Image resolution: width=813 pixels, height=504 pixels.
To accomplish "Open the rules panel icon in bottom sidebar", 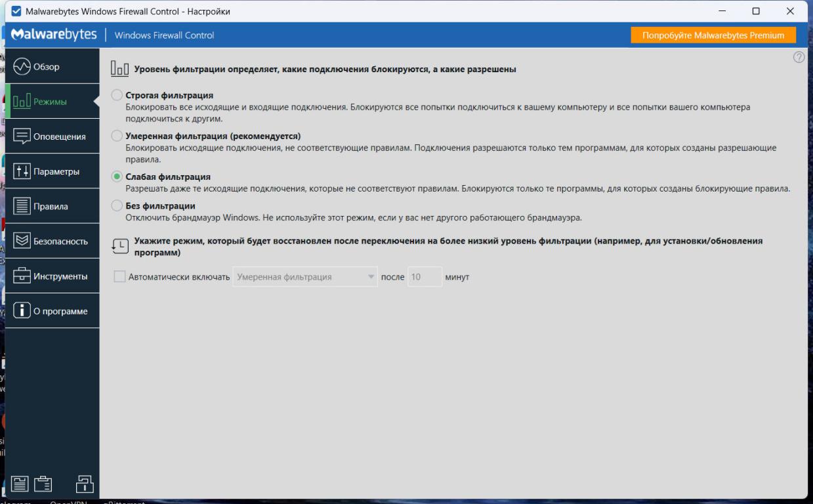I will click(x=20, y=485).
